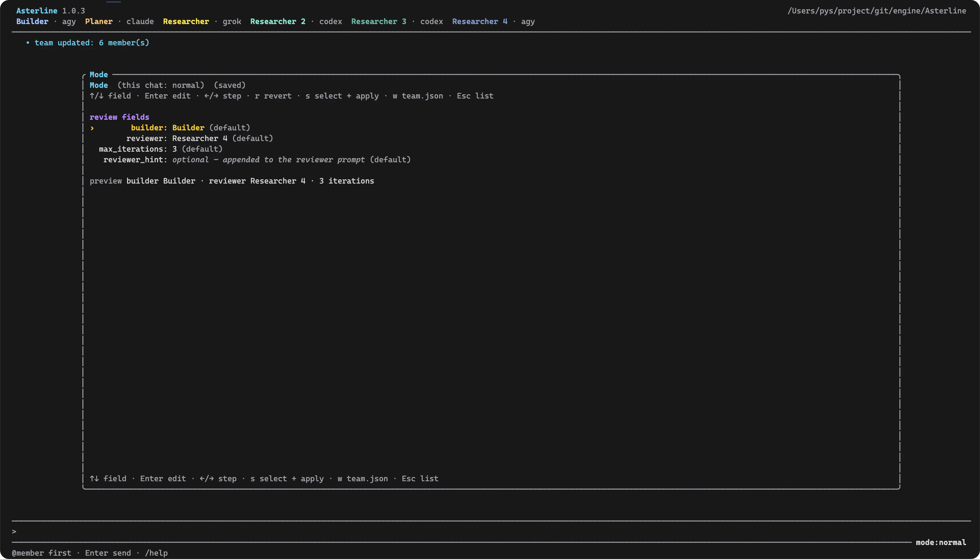Click 'Esc list' in the top hint line
This screenshot has height=559, width=980.
point(475,96)
